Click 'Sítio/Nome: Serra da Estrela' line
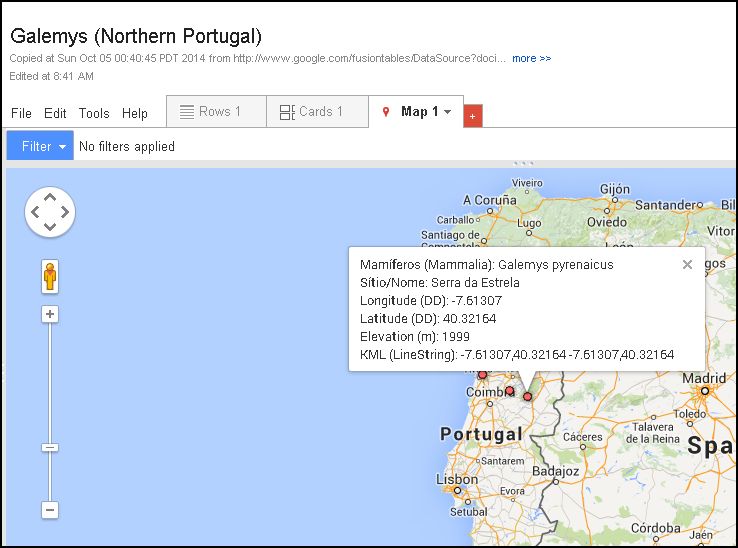 click(440, 282)
